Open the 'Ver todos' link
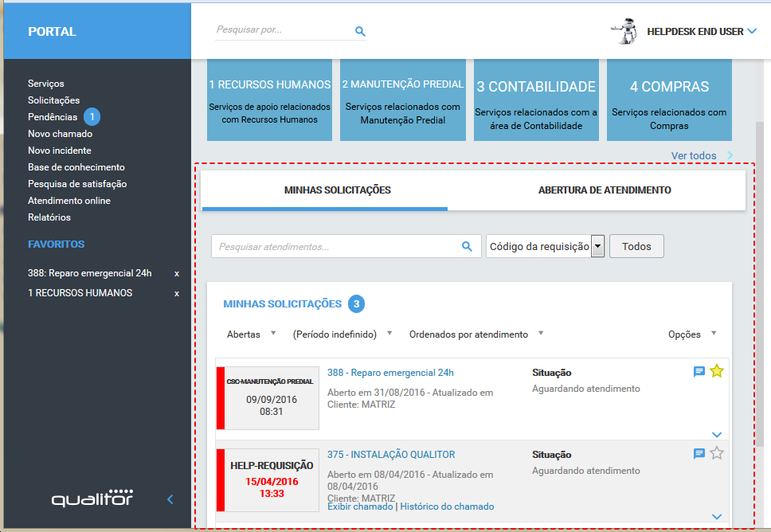This screenshot has height=532, width=771. tap(694, 155)
